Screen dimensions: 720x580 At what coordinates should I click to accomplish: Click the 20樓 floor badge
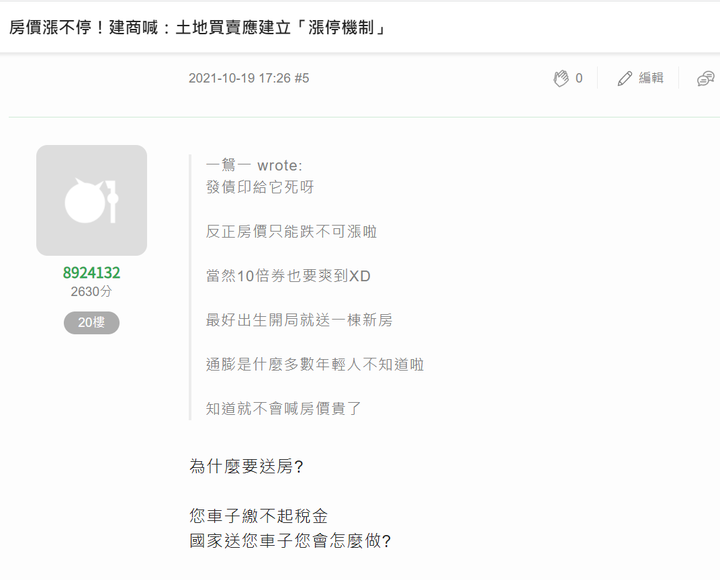[91, 322]
